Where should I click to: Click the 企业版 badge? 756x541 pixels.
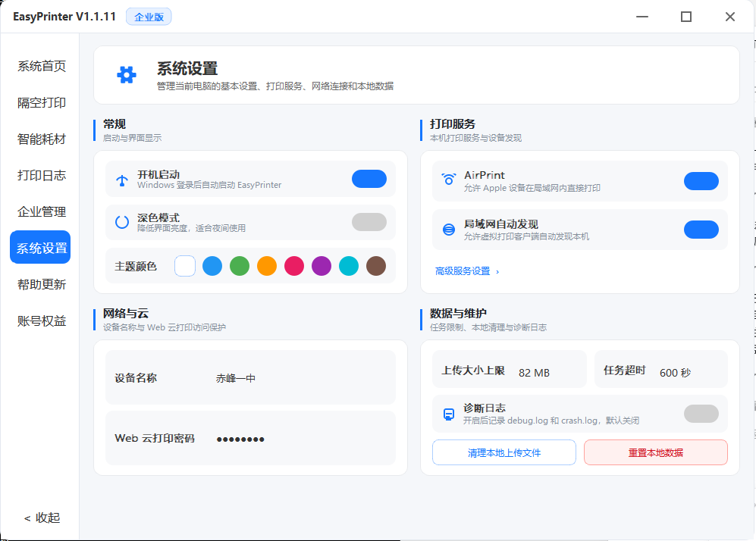[x=149, y=17]
